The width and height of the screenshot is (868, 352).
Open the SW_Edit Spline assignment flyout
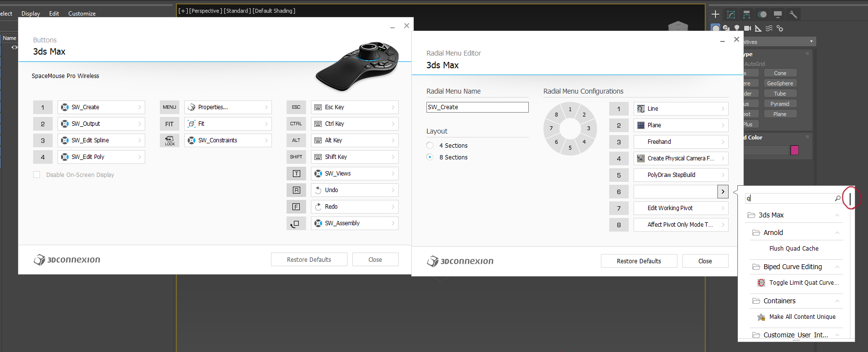point(139,140)
